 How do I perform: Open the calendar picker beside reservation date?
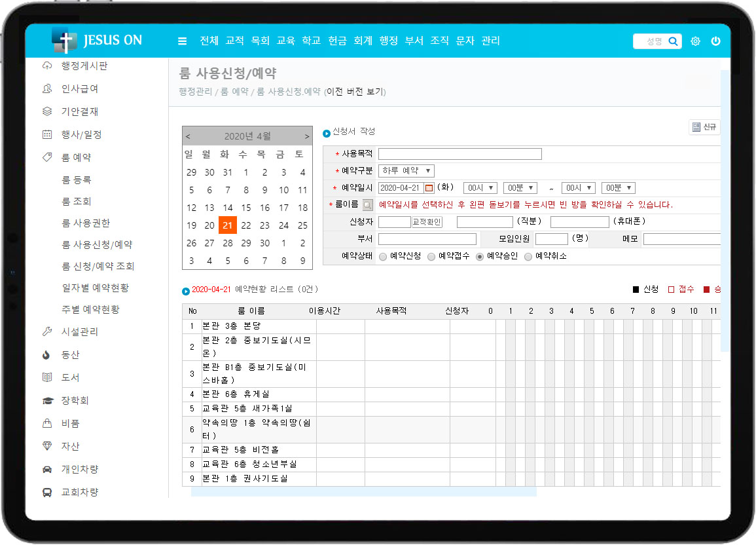coord(429,188)
